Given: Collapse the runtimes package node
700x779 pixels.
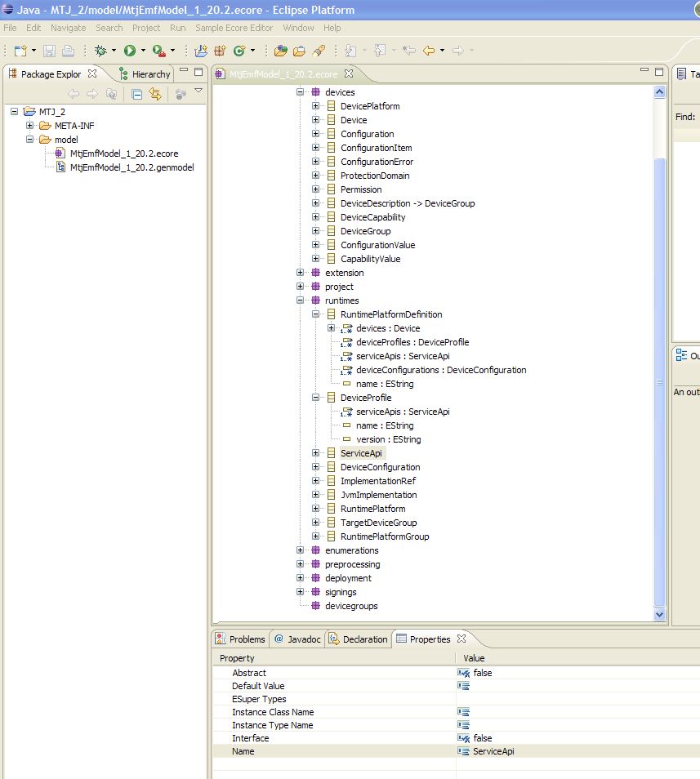Looking at the screenshot, I should 300,300.
